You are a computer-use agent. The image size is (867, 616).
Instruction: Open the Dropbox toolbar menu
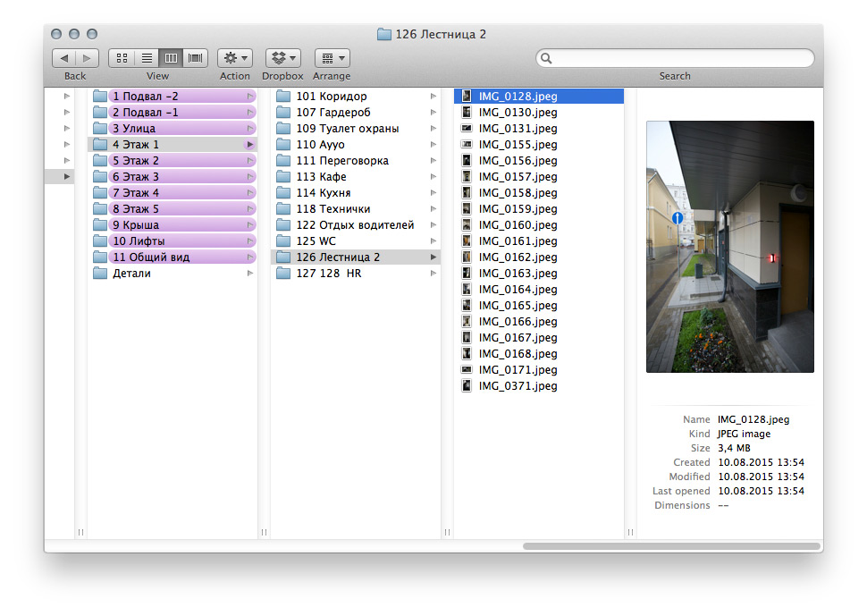(x=282, y=58)
